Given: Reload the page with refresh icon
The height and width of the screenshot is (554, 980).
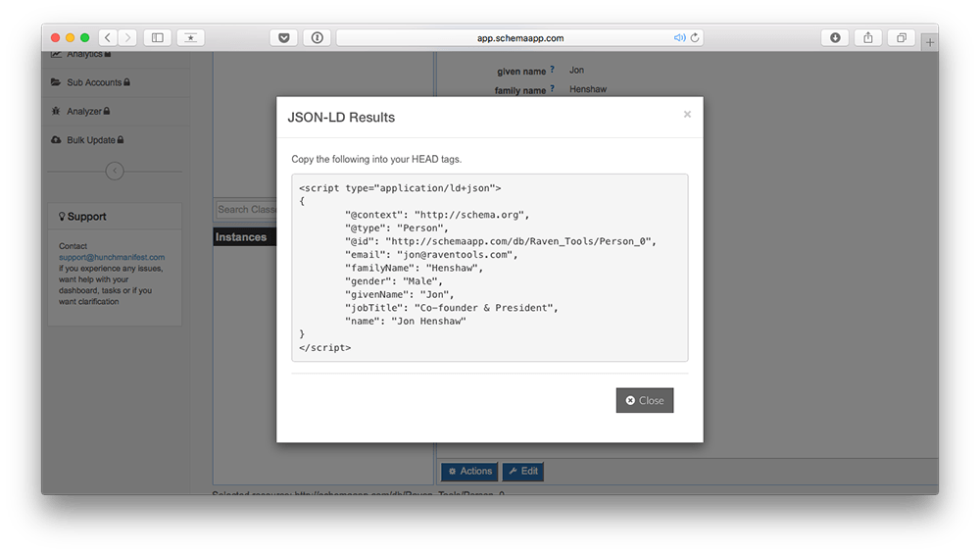Looking at the screenshot, I should pyautogui.click(x=695, y=37).
